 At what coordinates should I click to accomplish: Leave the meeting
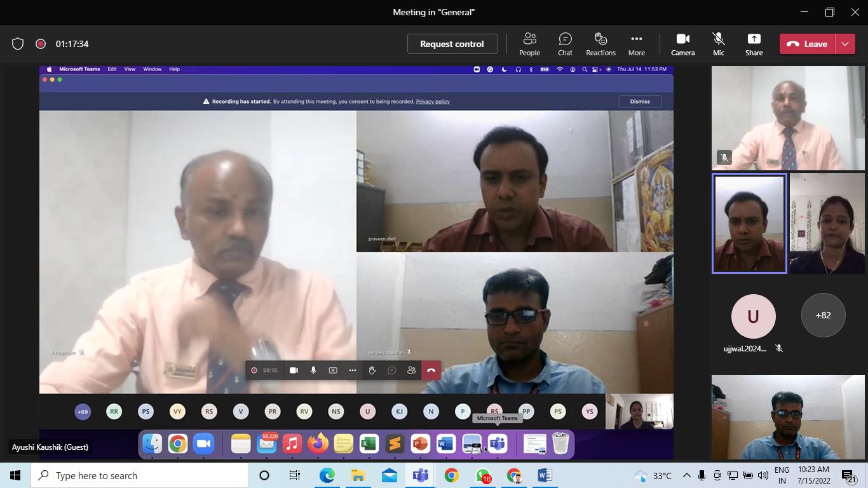pos(808,44)
